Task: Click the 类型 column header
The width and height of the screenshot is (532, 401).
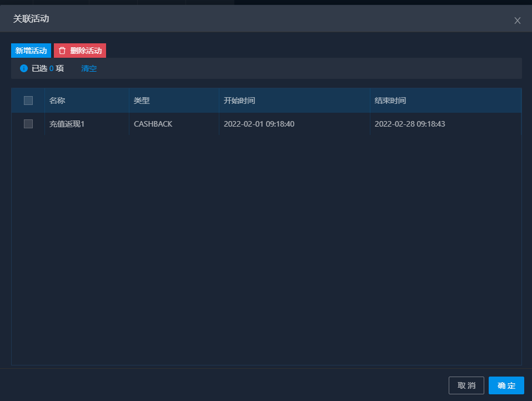Action: point(142,101)
